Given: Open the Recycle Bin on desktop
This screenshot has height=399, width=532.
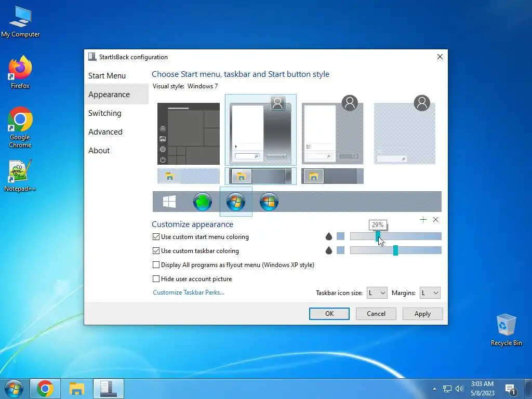Looking at the screenshot, I should point(506,329).
